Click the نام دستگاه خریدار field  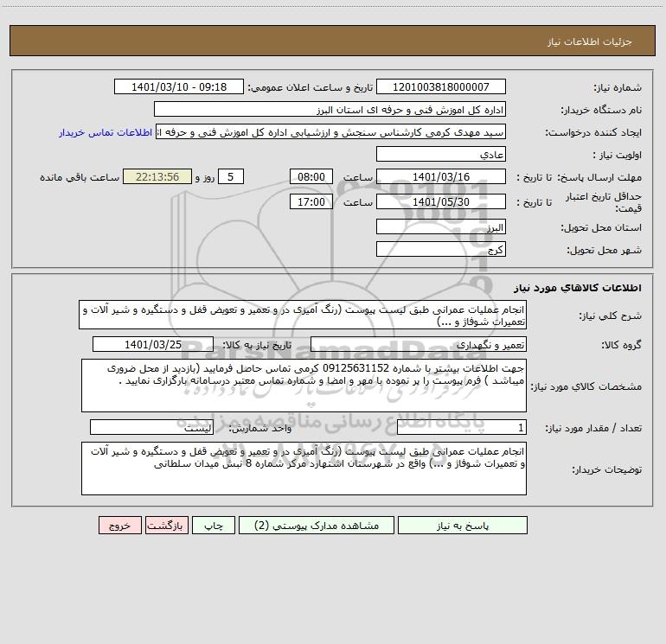pos(330,110)
